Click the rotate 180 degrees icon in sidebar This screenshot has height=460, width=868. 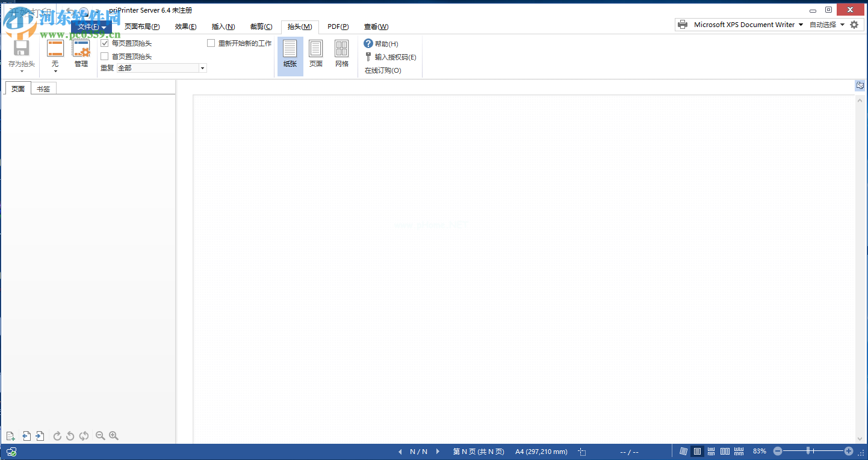coord(84,436)
